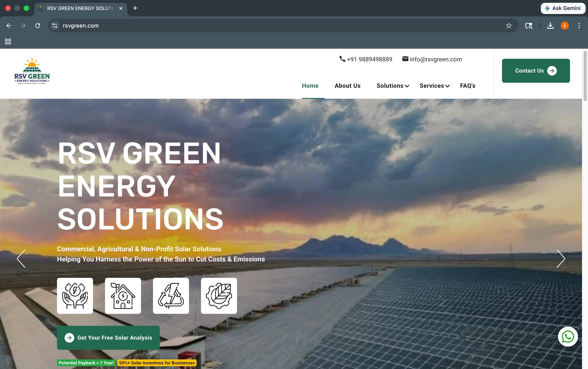Select the Home nav item
The width and height of the screenshot is (588, 369).
(x=310, y=86)
